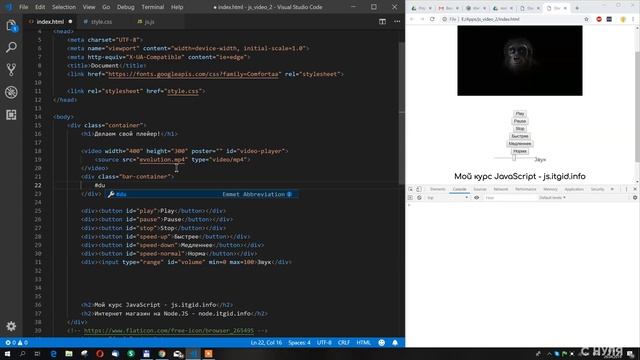Open the Terminal menu
640x360 pixels.
coord(153,7)
